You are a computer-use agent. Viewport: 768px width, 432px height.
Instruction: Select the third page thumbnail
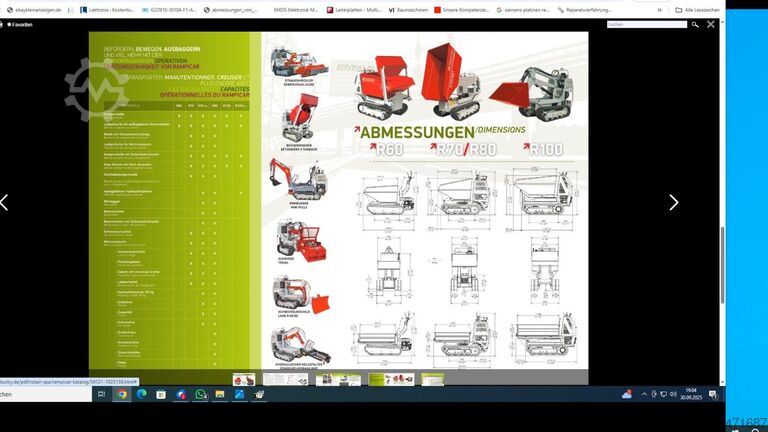[338, 379]
